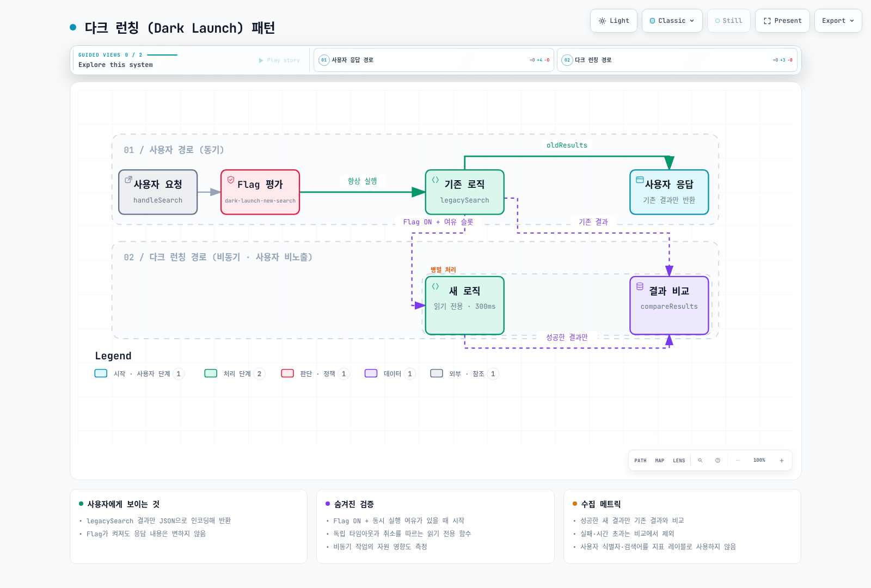Enter Present fullscreen mode
871x588 pixels.
[782, 21]
